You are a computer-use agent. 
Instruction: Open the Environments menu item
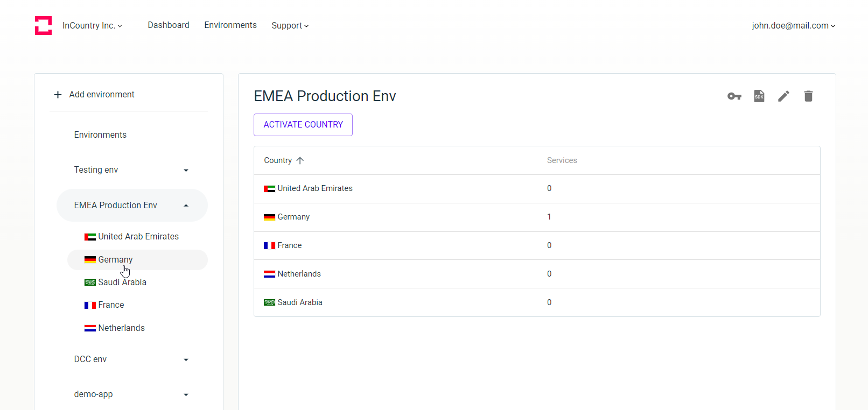point(230,25)
